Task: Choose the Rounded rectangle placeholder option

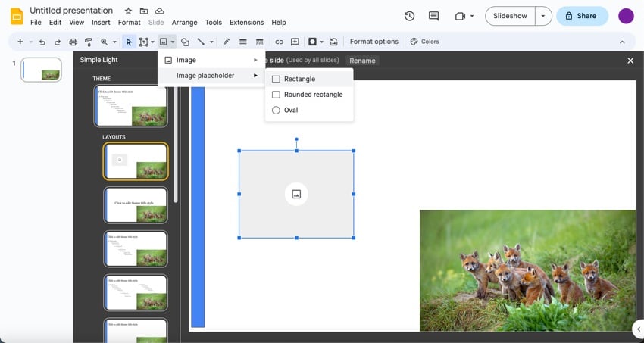Action: click(x=312, y=95)
